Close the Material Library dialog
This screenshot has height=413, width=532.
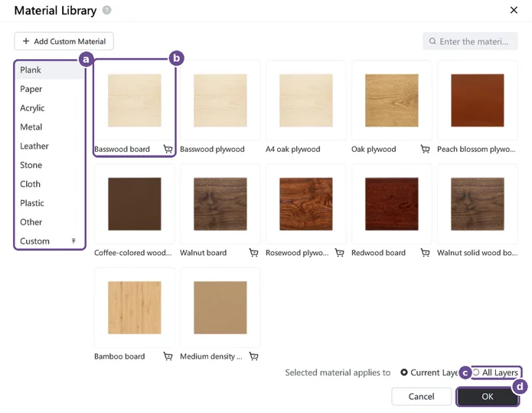(x=514, y=10)
